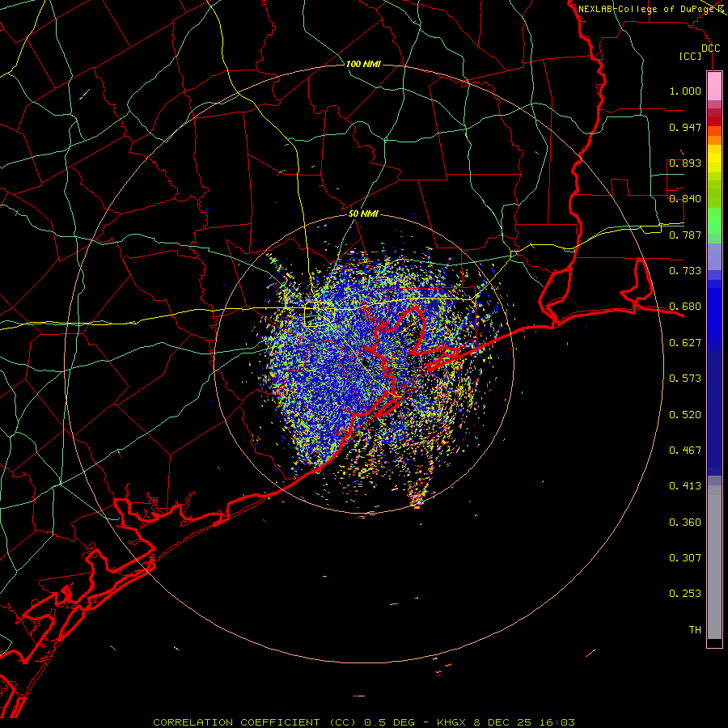Click the 0.733 scale value
This screenshot has height=728, width=728.
pyautogui.click(x=685, y=271)
